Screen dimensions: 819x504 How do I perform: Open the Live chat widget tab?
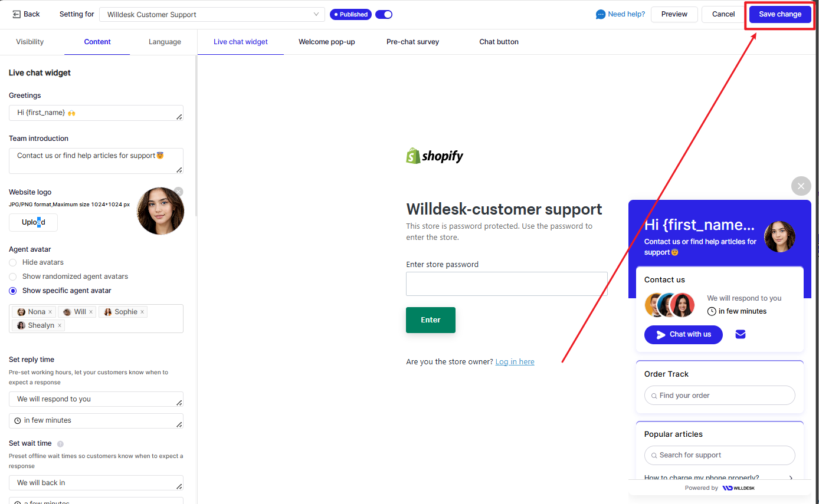point(241,42)
